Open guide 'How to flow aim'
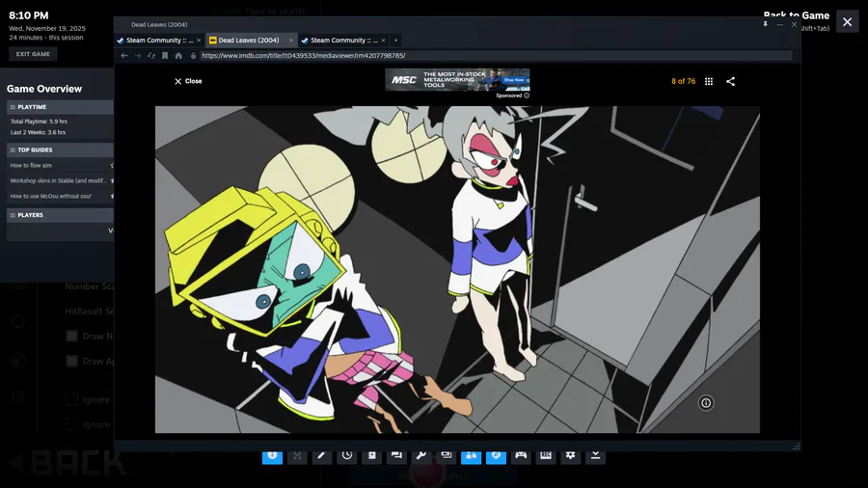The image size is (868, 488). click(31, 166)
